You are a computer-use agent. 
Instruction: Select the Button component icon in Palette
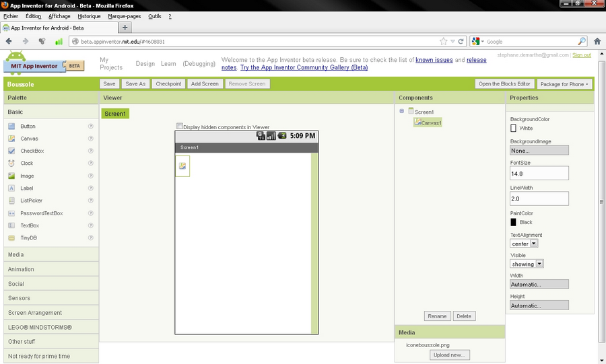(11, 126)
